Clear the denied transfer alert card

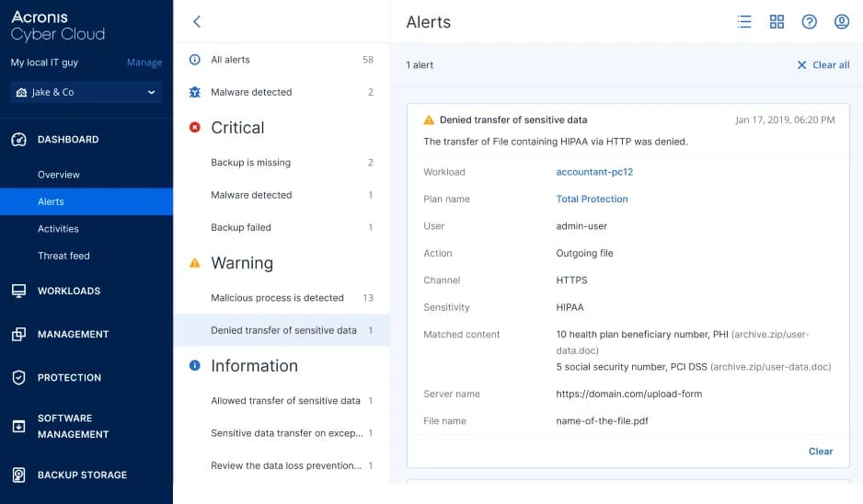[x=820, y=452]
